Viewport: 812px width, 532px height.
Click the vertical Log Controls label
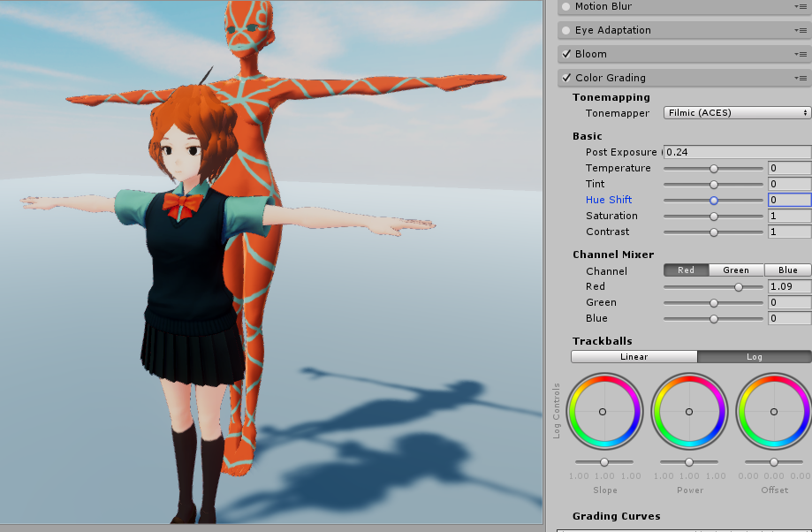[x=557, y=411]
